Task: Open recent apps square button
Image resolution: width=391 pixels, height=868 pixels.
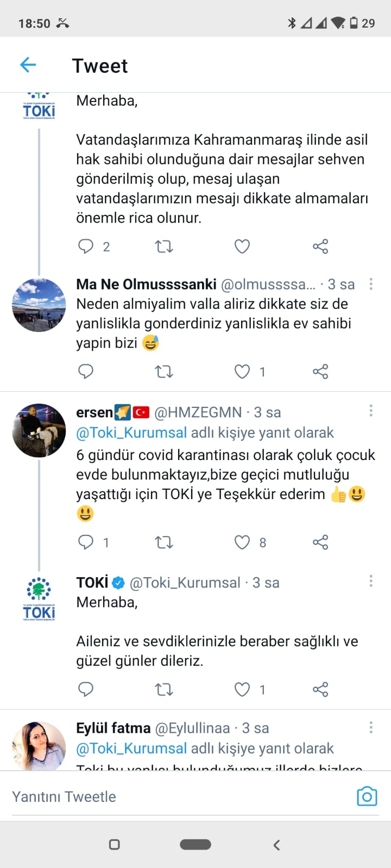Action: tap(115, 844)
